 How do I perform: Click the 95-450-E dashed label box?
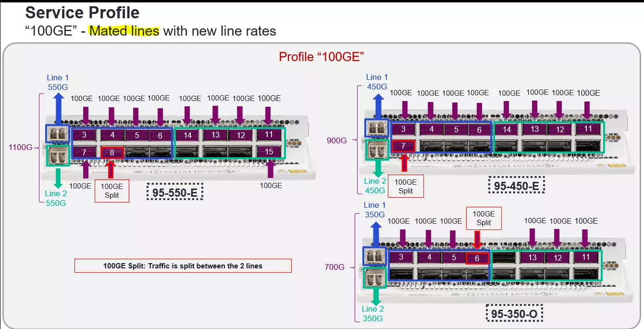coord(517,185)
